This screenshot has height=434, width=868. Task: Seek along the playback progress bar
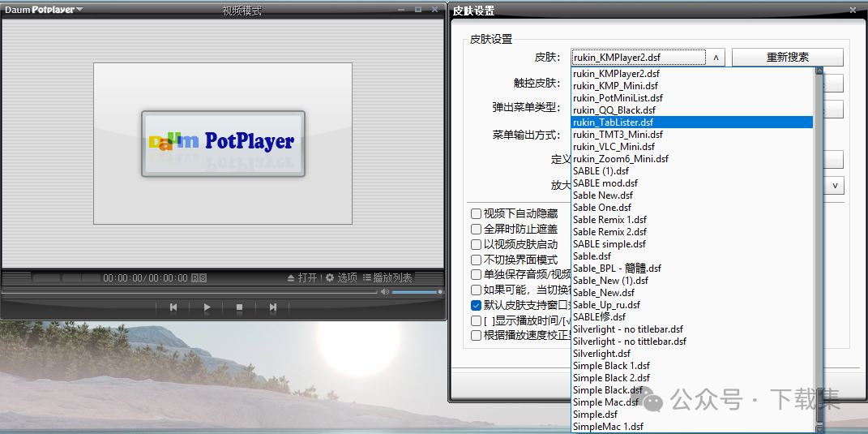(190, 291)
